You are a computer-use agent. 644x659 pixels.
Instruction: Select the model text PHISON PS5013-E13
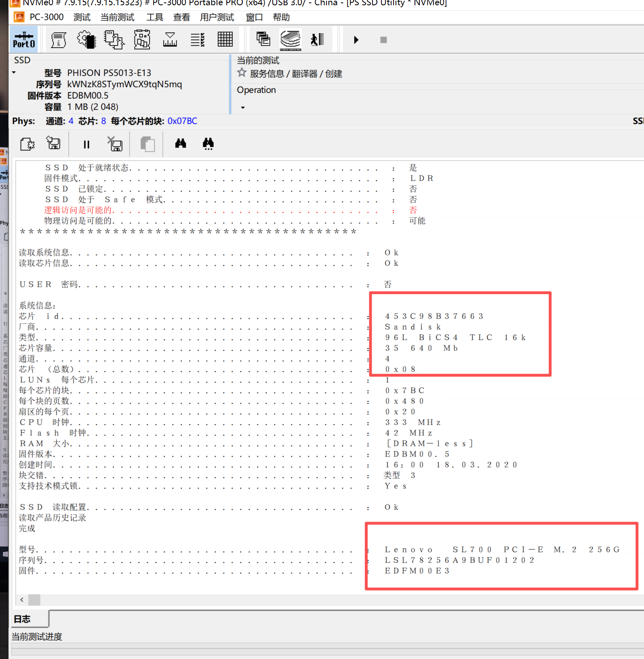tap(109, 73)
